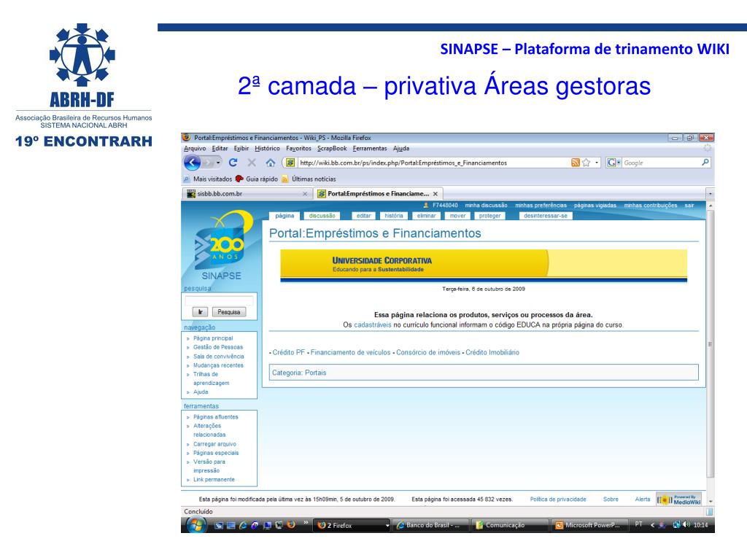Click the reload page icon
Viewport: 747px width, 560px height.
click(x=233, y=163)
